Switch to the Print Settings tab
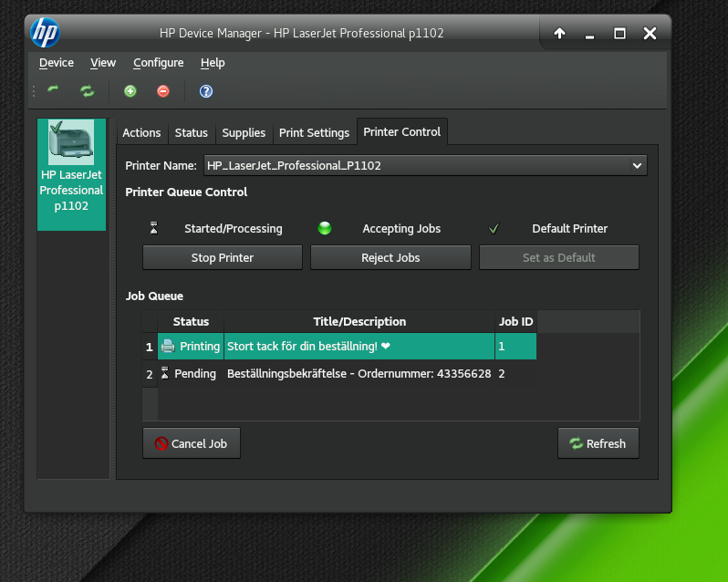 pyautogui.click(x=314, y=133)
